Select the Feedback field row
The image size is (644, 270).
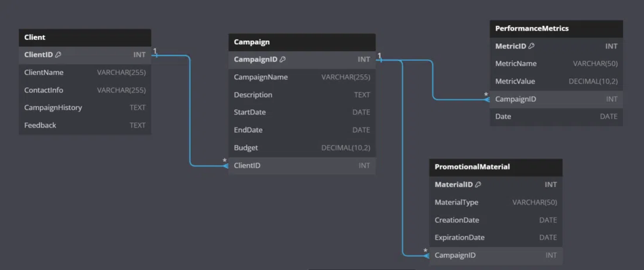85,125
